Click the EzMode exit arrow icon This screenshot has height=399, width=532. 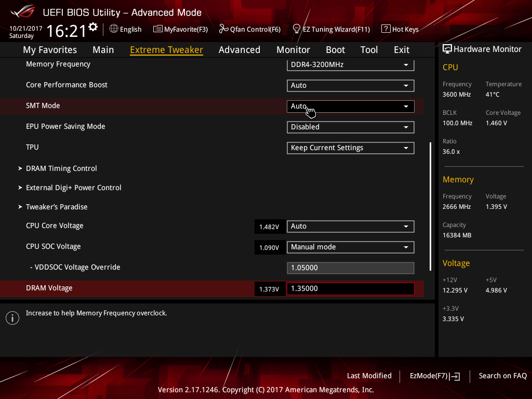click(455, 376)
